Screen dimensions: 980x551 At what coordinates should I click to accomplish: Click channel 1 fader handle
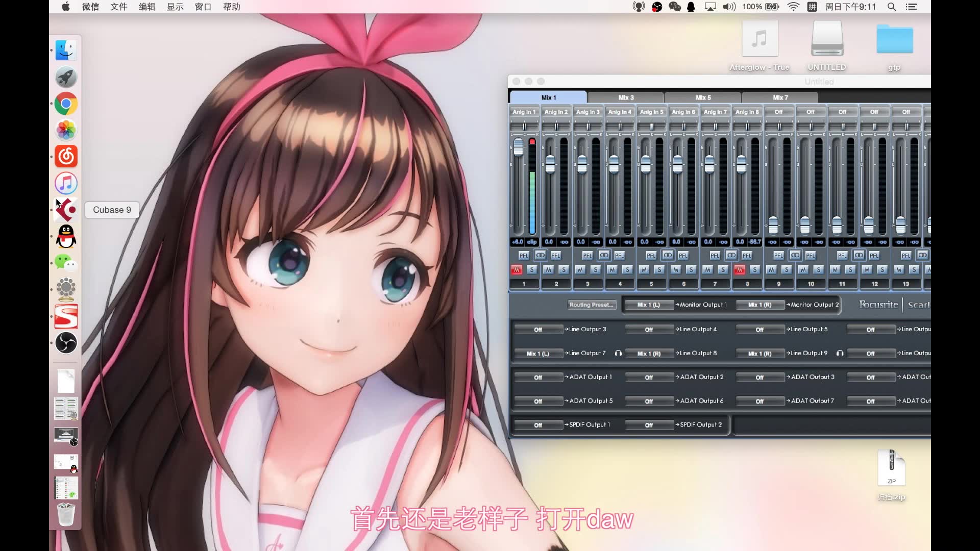tap(518, 147)
